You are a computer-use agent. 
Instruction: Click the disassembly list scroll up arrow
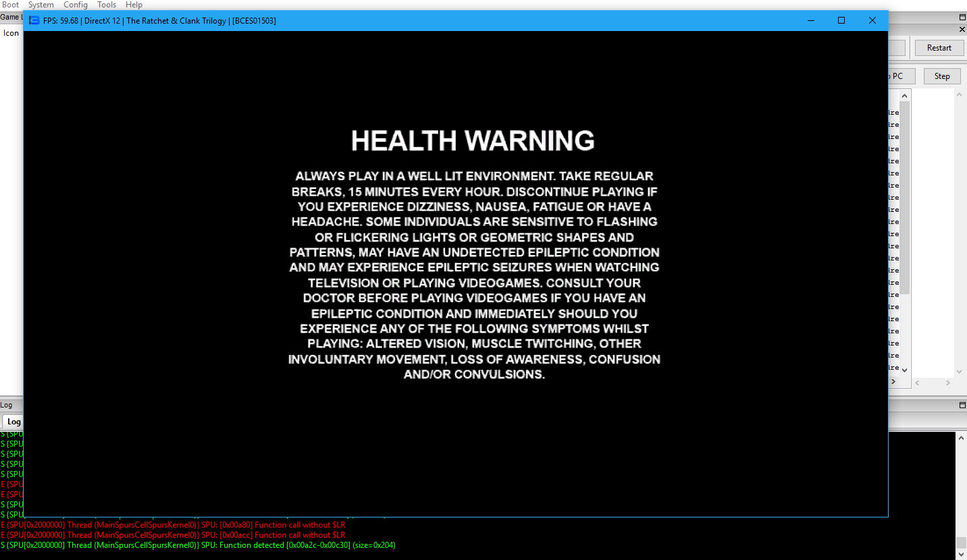tap(905, 95)
